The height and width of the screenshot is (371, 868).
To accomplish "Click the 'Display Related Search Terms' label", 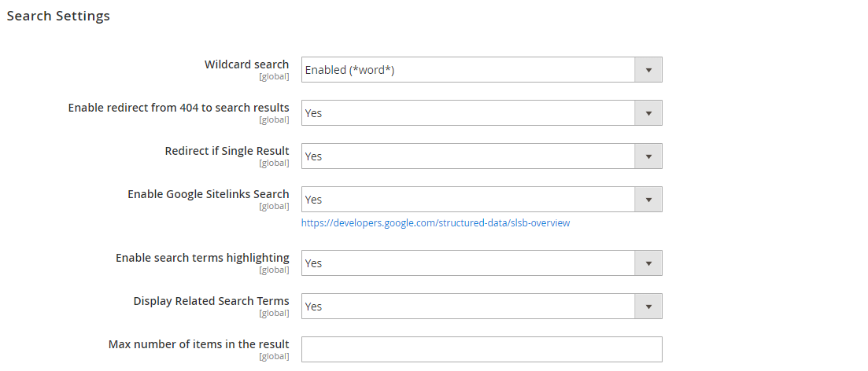I will click(211, 301).
